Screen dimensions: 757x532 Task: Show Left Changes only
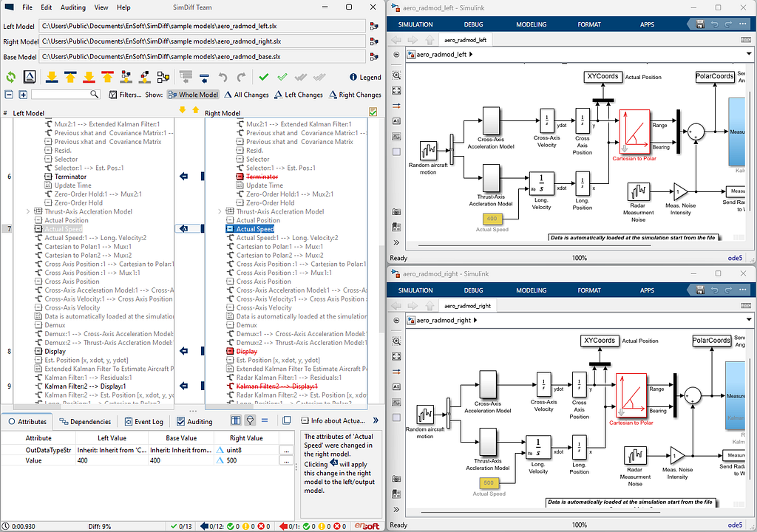(299, 95)
